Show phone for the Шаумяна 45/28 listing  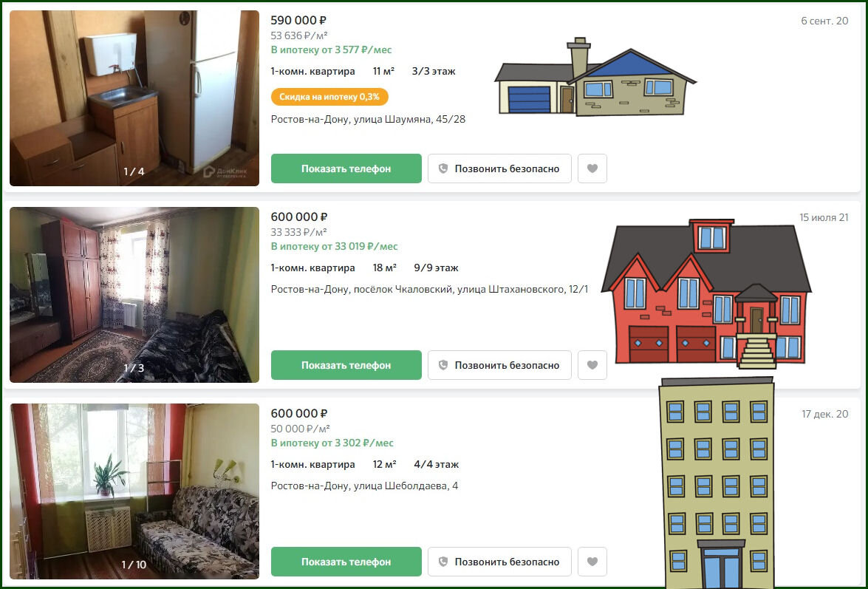[346, 168]
